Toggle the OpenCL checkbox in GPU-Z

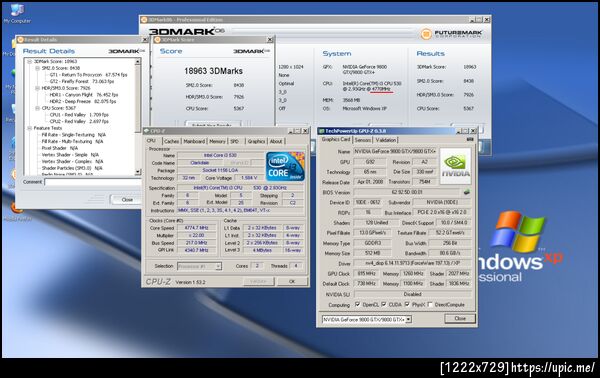(358, 305)
